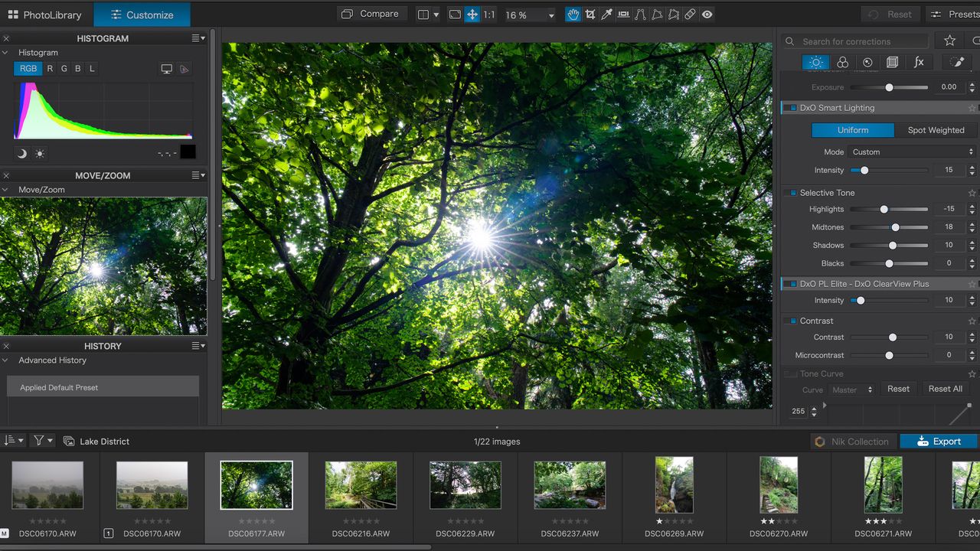Select the blue Move arrows zoom icon
980x551 pixels.
tap(472, 15)
